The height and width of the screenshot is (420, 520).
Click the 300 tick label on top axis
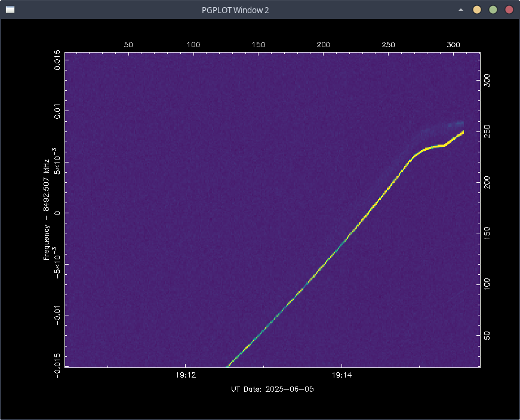(x=453, y=45)
